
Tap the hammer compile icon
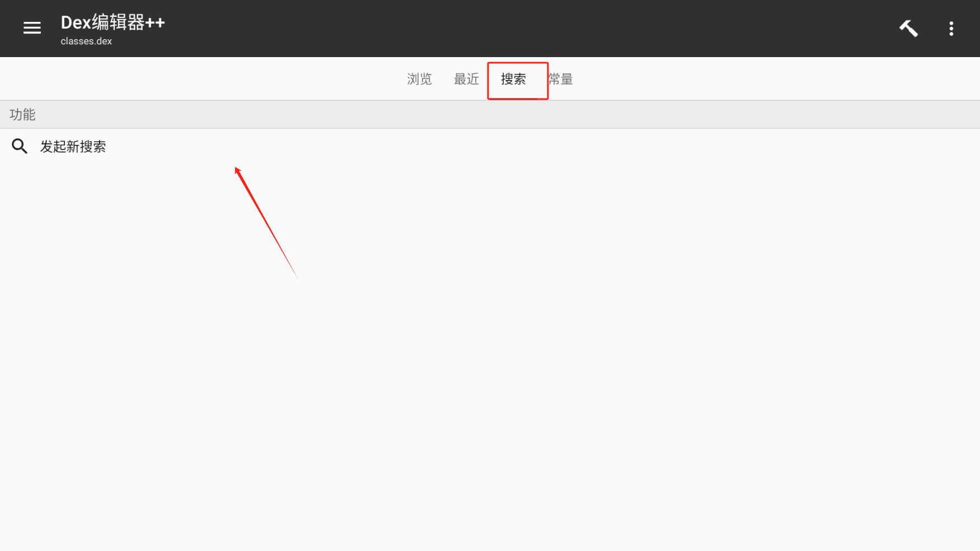tap(908, 28)
